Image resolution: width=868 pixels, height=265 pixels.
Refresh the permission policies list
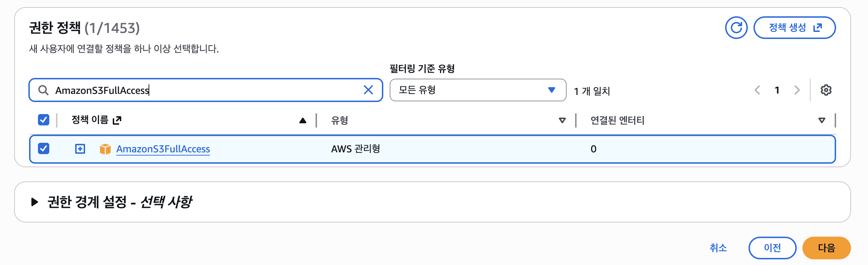click(x=736, y=28)
